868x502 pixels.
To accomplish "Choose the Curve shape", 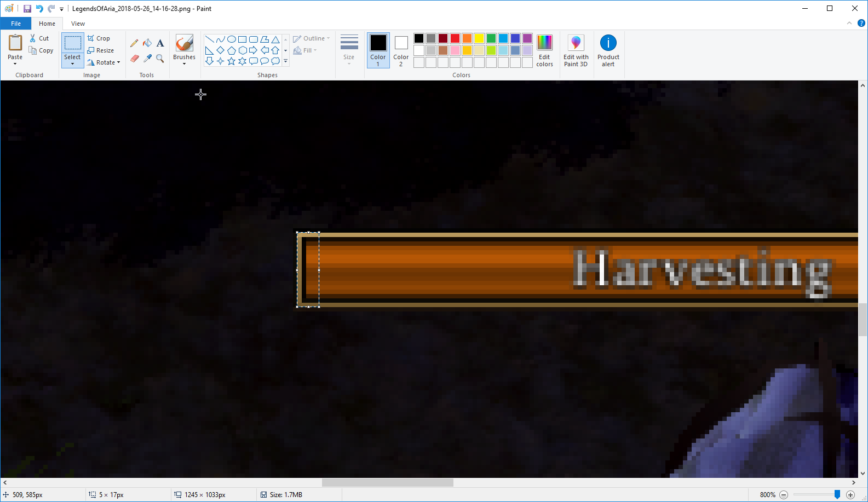I will click(220, 39).
